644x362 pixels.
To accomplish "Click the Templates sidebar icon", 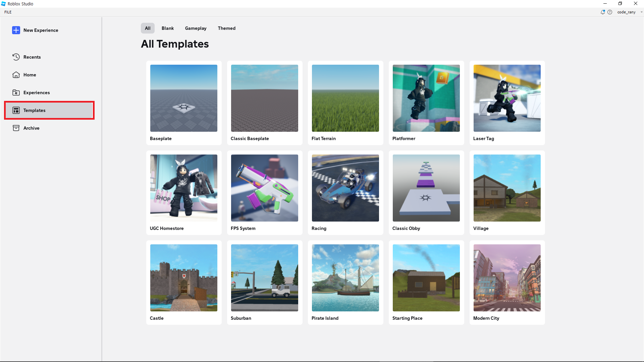I will point(16,110).
